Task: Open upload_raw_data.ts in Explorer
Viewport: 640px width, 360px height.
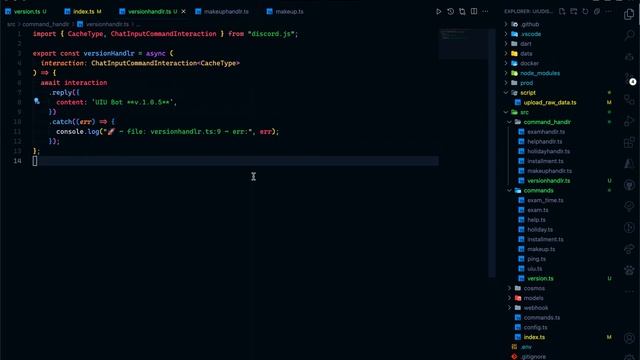Action: (550, 102)
